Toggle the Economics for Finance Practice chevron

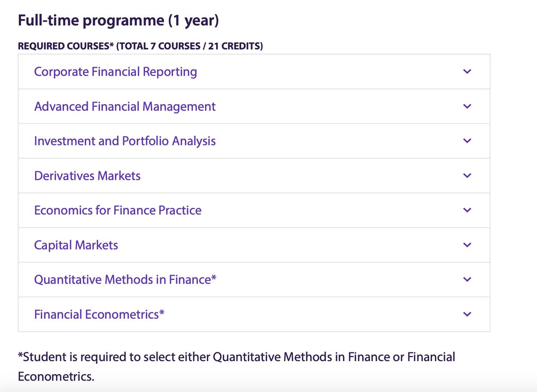click(468, 210)
